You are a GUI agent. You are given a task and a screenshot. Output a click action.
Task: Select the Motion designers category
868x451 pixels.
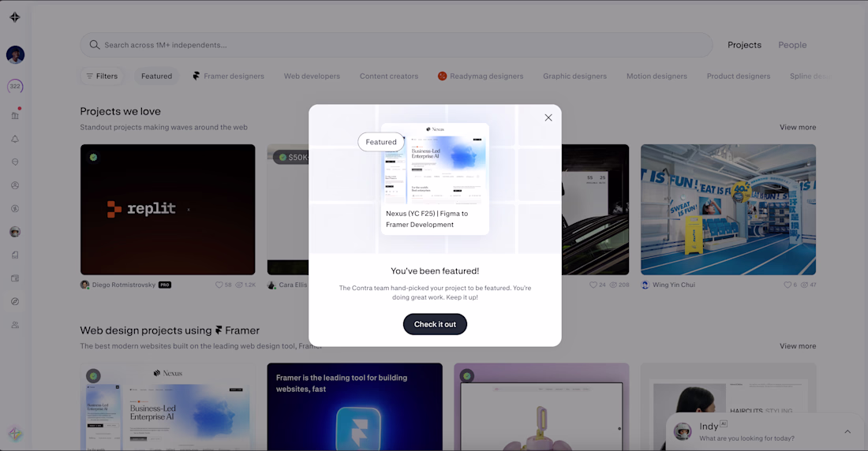click(x=657, y=76)
